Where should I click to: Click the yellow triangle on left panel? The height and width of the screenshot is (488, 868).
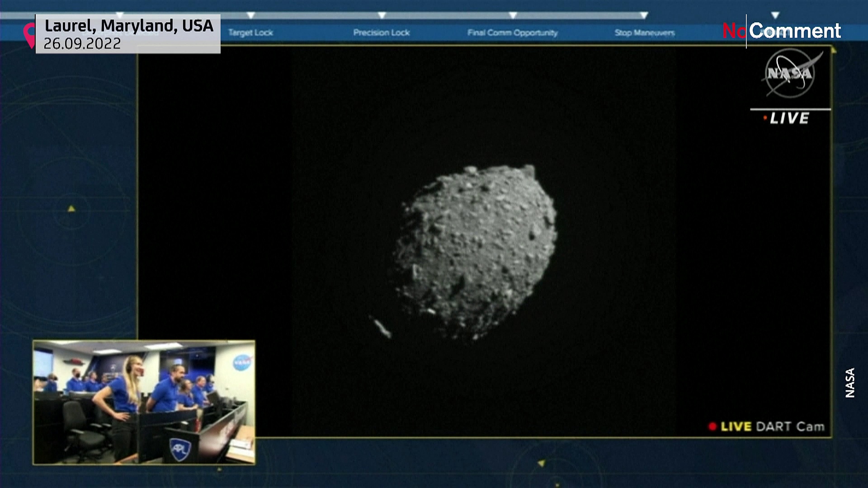pyautogui.click(x=71, y=209)
